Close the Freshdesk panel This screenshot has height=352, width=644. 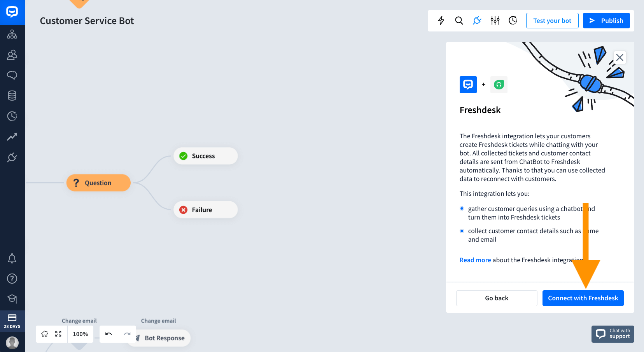coord(620,58)
